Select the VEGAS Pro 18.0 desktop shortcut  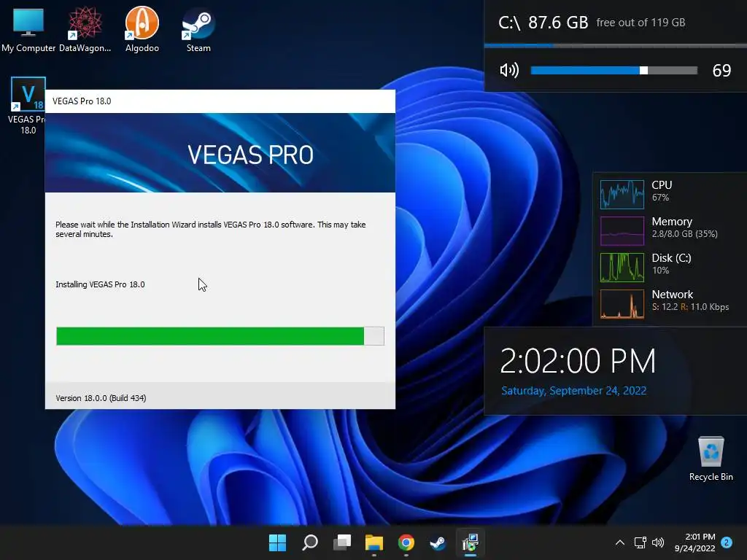coord(28,106)
